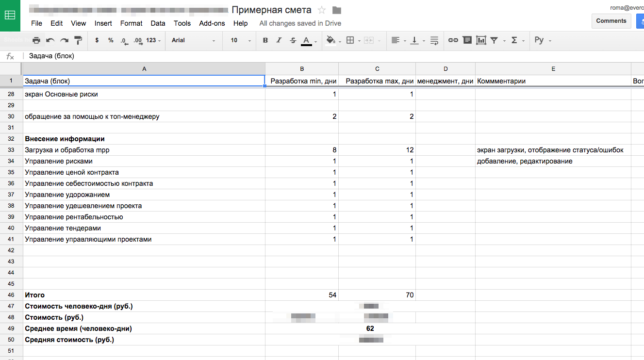This screenshot has width=644, height=360.
Task: Open the Sheets home green icon
Action: point(10,15)
